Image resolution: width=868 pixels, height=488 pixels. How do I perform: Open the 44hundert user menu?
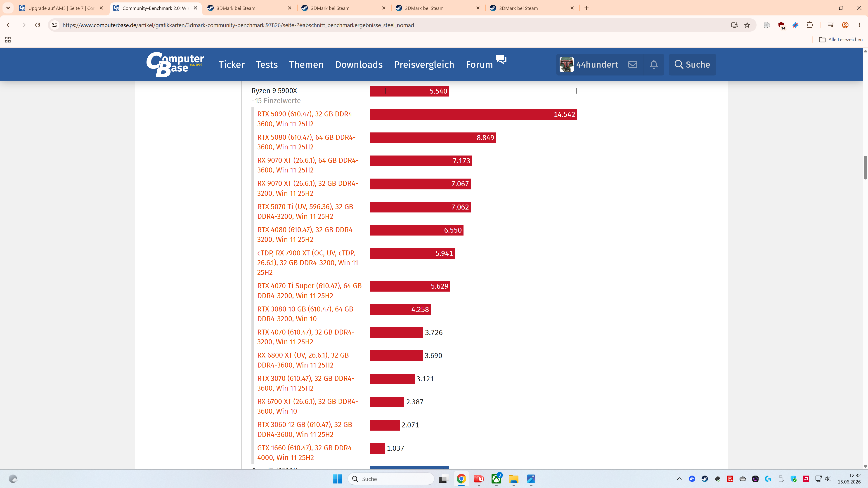pyautogui.click(x=589, y=64)
